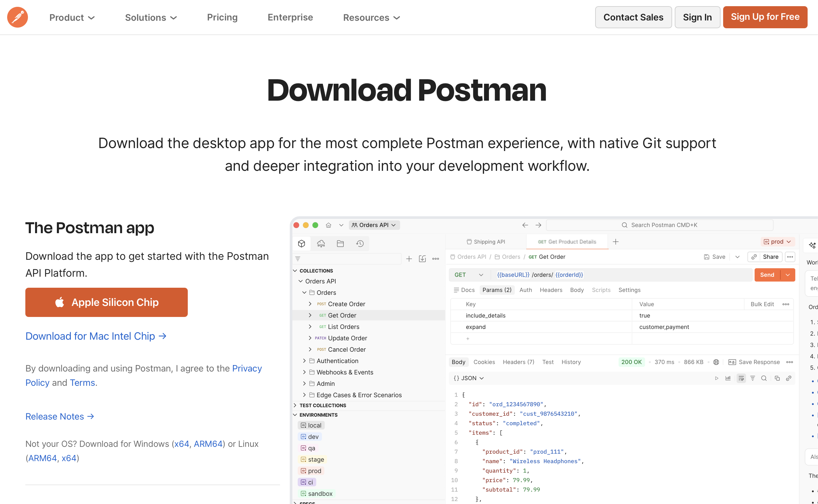The image size is (818, 504).
Task: Open the JSON format dropdown
Action: tap(468, 378)
